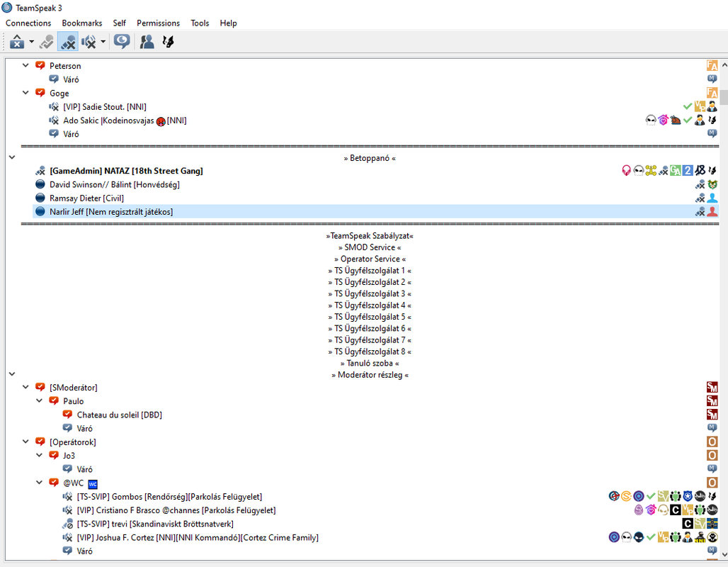Click the blue WC icon next to @WC

click(93, 484)
